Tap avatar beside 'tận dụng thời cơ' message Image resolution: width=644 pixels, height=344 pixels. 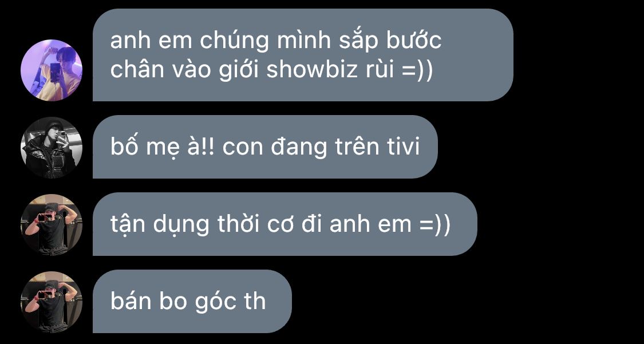point(52,224)
